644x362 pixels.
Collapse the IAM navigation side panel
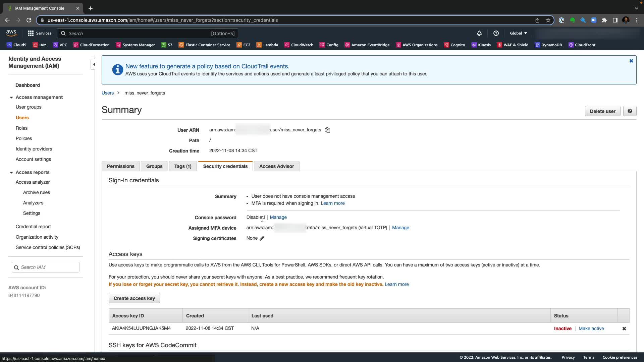coord(94,64)
